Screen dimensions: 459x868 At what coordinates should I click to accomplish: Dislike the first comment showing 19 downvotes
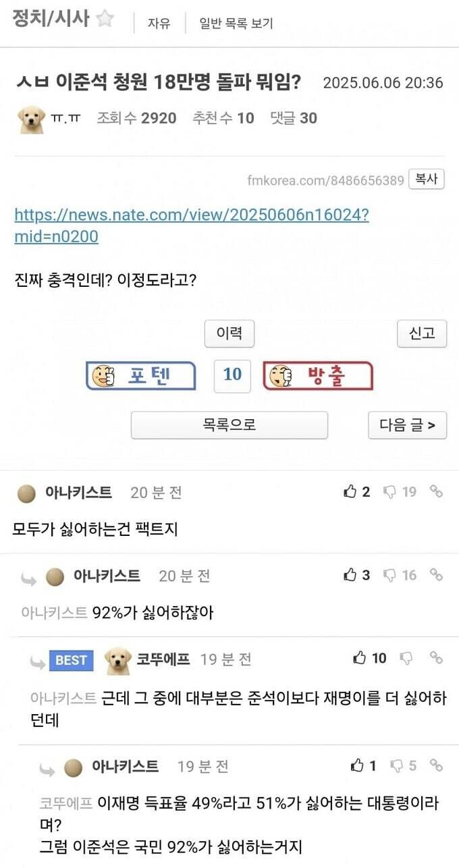point(400,492)
